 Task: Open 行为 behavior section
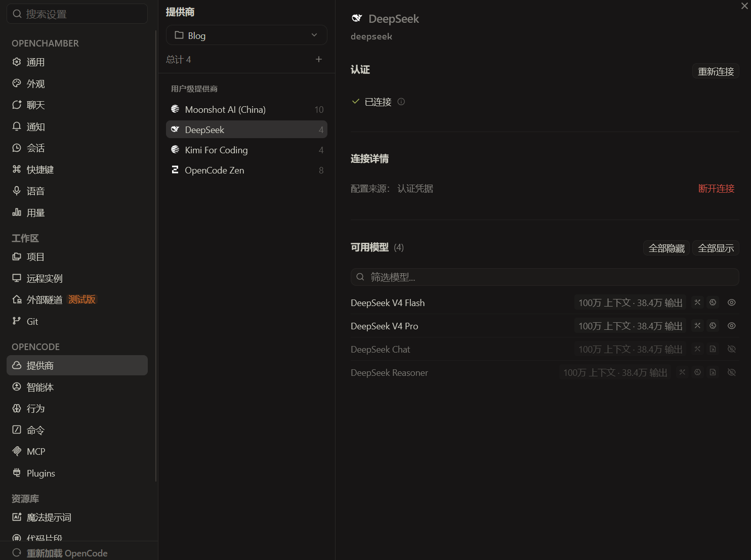77,409
